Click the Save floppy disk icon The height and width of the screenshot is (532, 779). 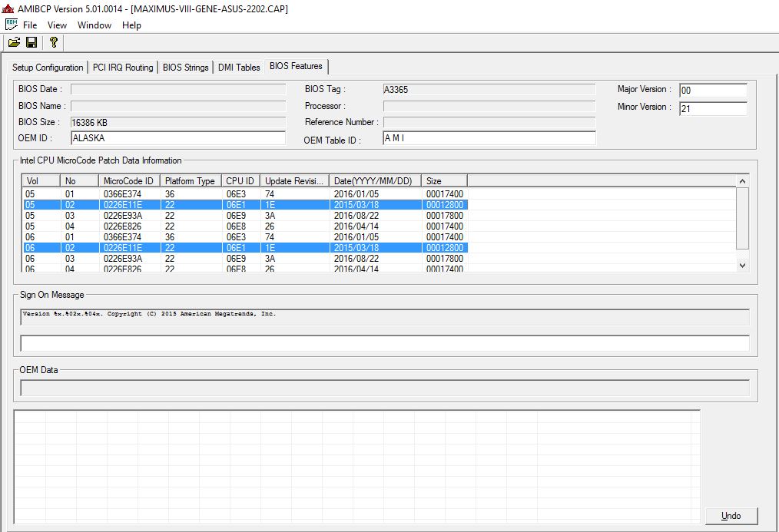click(31, 43)
